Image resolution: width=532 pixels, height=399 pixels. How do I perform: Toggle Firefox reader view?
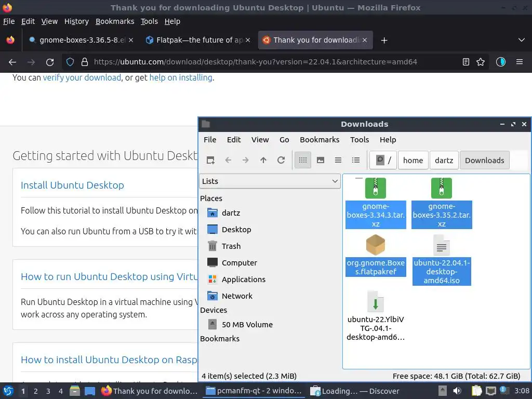[466, 62]
